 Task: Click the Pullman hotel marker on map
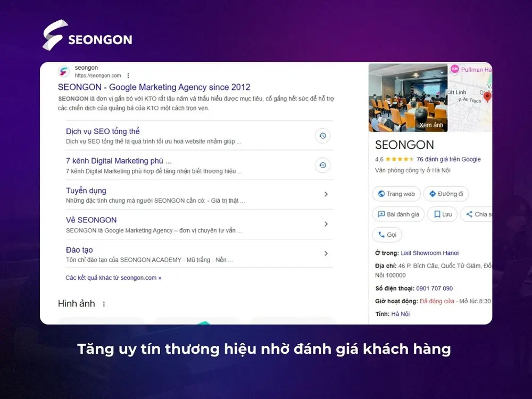pos(455,69)
